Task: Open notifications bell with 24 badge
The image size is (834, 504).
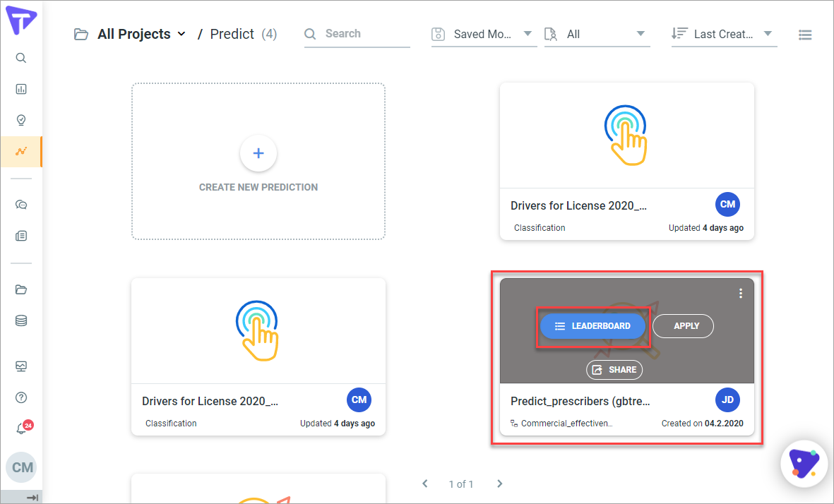Action: 23,427
